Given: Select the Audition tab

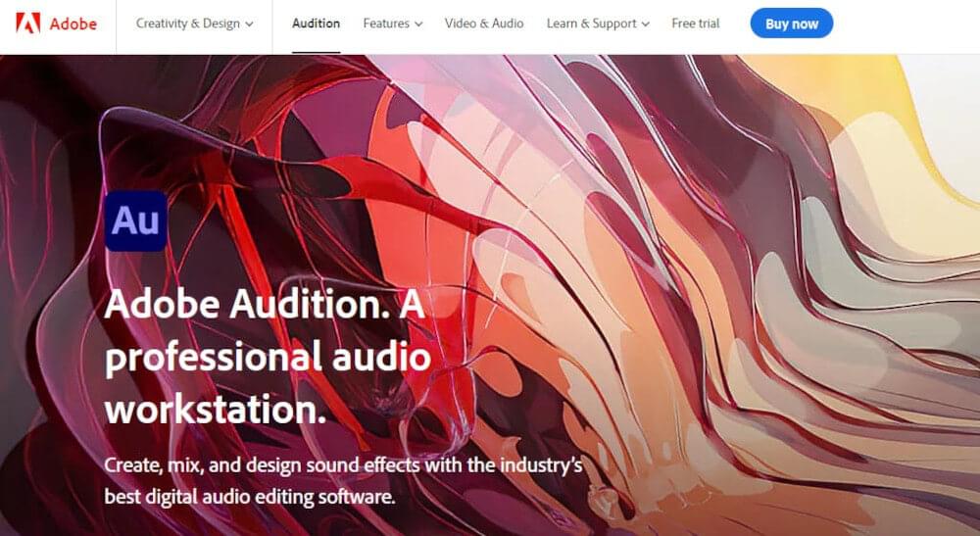Looking at the screenshot, I should [x=317, y=24].
